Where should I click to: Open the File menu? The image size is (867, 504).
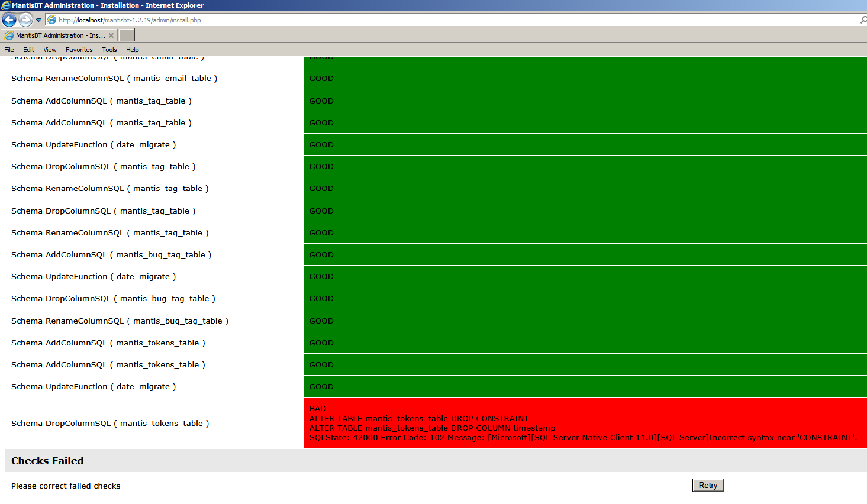[9, 50]
